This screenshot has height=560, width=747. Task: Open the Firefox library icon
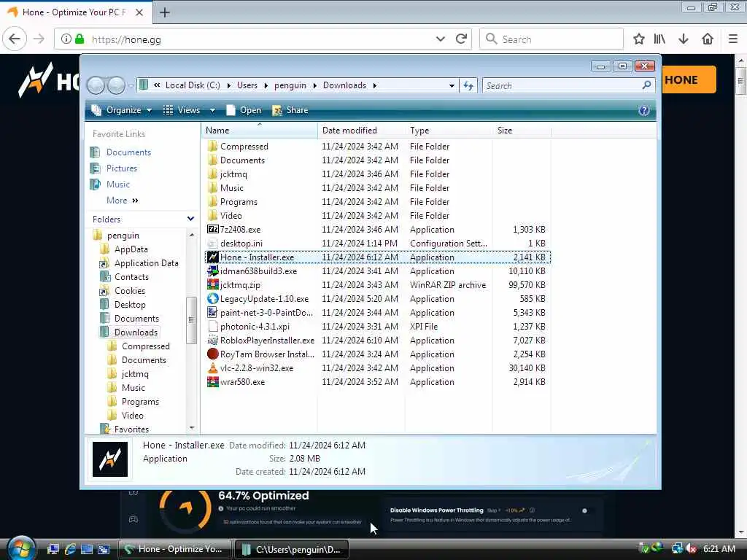[659, 39]
